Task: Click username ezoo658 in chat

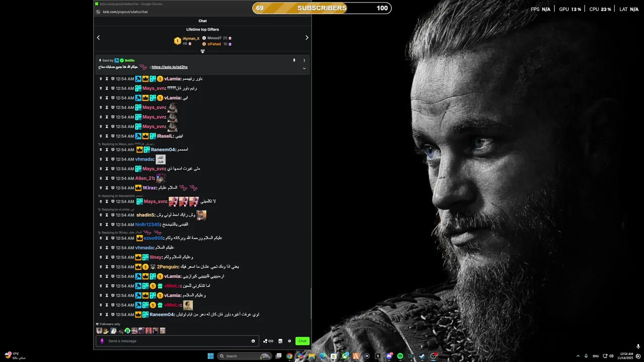Action: click(x=153, y=238)
